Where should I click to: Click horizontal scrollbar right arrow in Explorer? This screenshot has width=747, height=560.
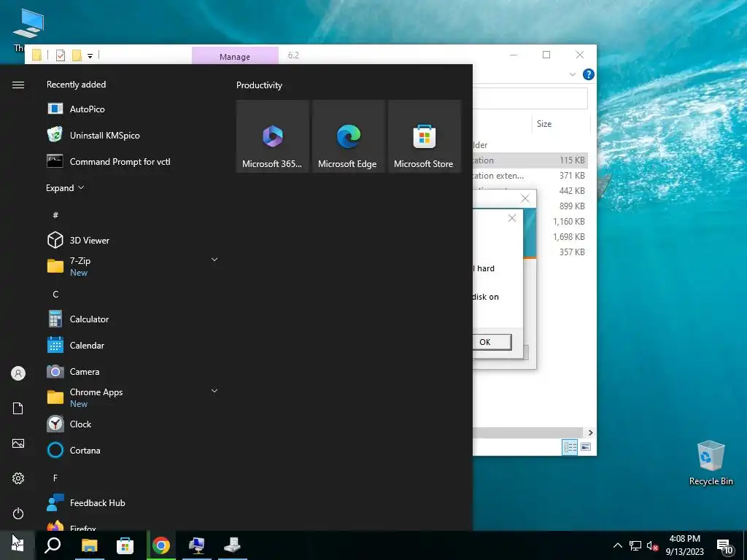tap(590, 433)
